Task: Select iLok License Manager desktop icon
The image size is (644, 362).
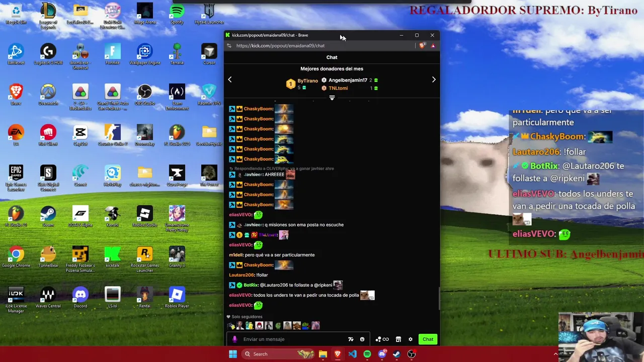Action: click(16, 300)
